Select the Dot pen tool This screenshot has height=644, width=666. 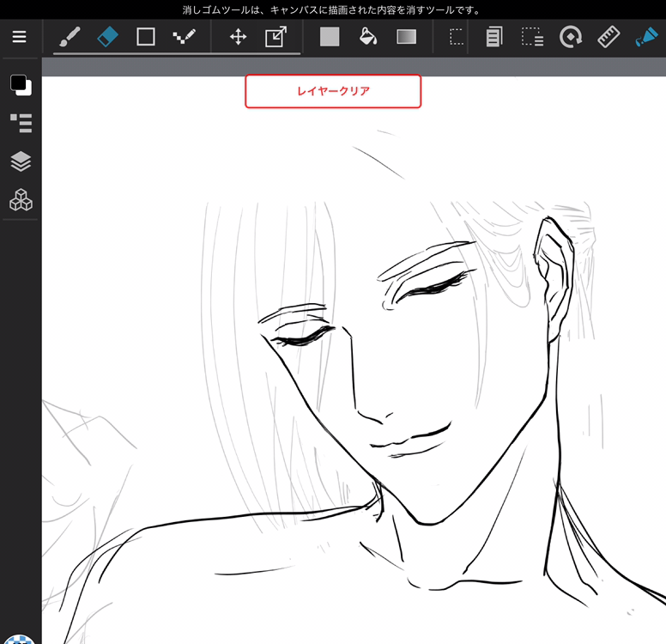click(185, 37)
